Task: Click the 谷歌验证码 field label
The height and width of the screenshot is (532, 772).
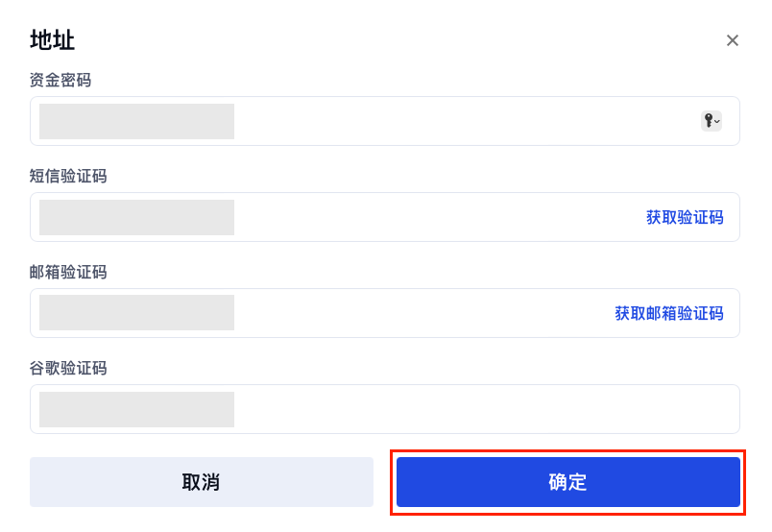Action: (x=68, y=368)
